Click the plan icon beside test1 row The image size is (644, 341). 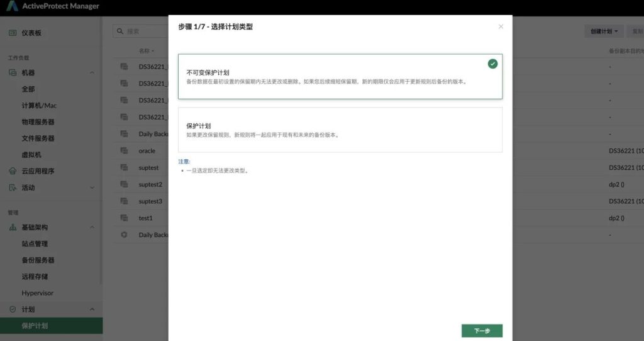point(125,218)
